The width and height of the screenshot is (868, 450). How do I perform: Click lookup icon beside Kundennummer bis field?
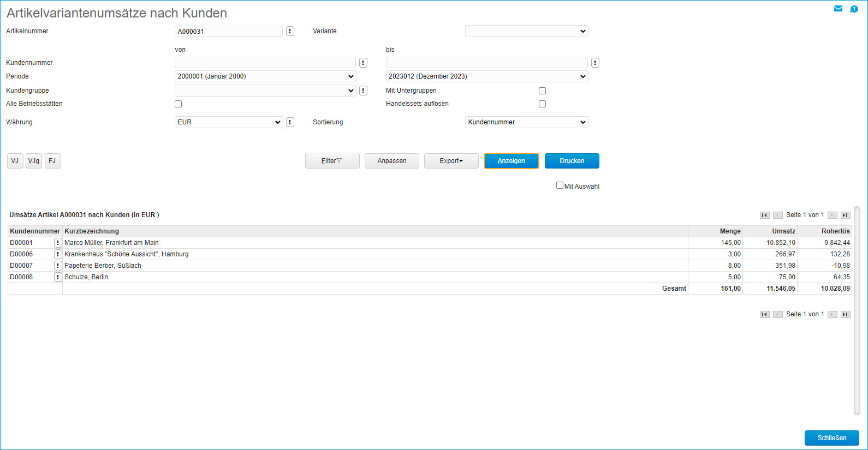point(595,63)
